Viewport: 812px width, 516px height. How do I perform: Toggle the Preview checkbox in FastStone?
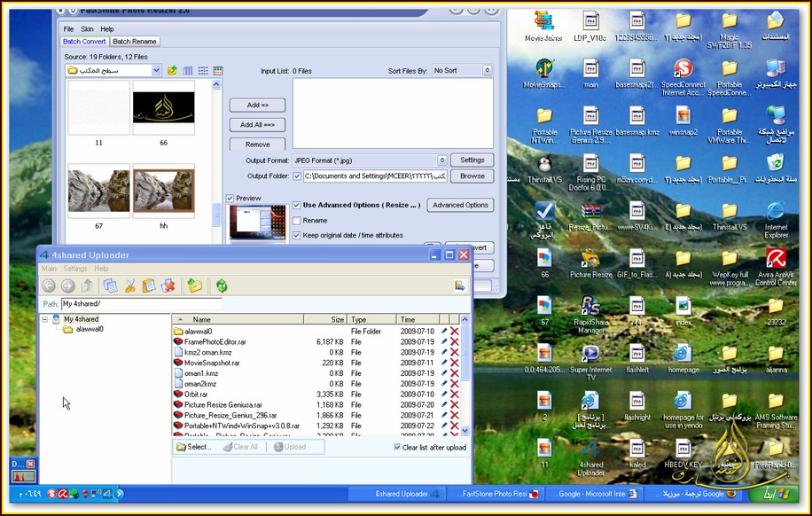[230, 198]
